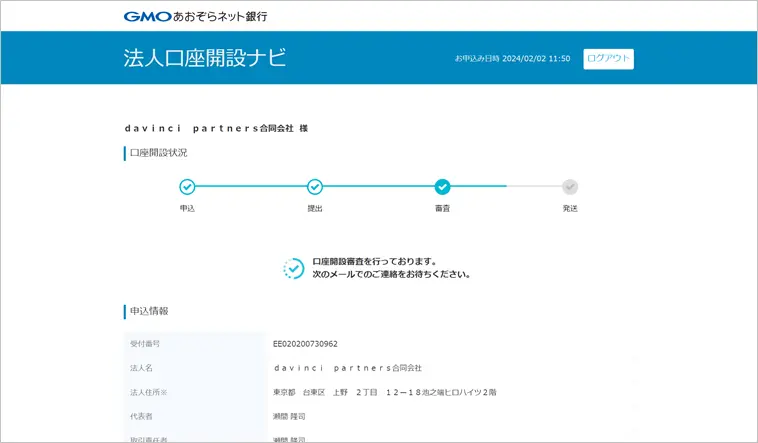Viewport: 758px width, 443px height.
Task: Select the filled 審査 step icon
Action: point(442,186)
